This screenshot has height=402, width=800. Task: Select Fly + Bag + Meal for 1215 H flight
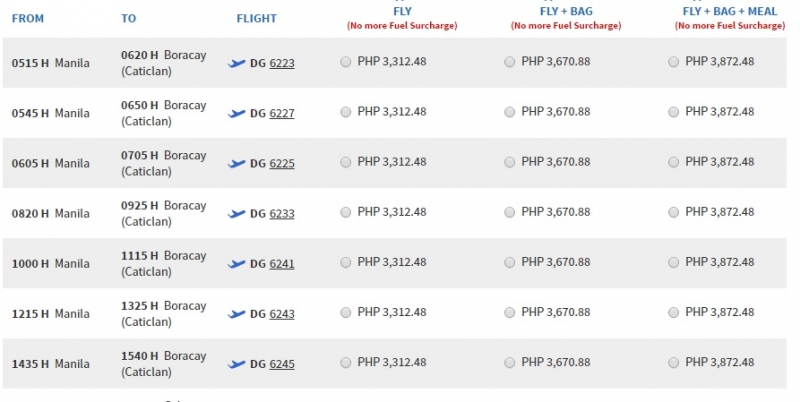[x=673, y=312]
